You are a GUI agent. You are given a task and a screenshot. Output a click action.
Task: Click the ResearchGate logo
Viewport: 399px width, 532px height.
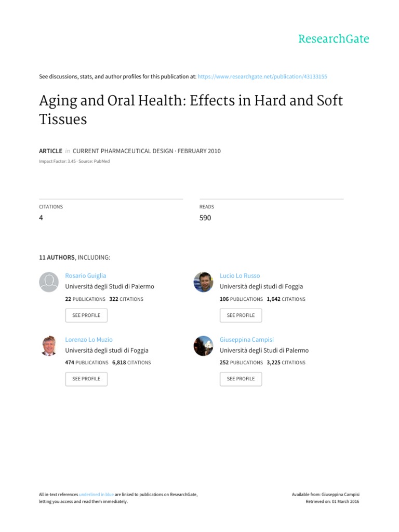[333, 39]
